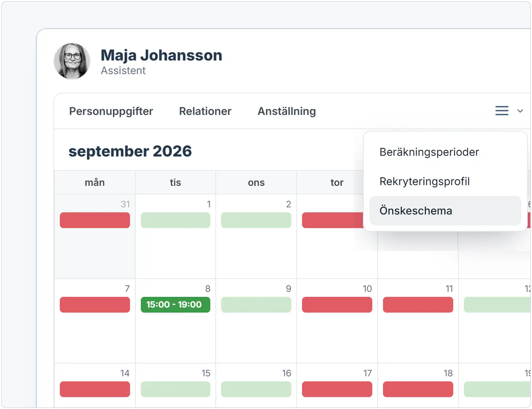Select the red block on Thursday 10
The width and height of the screenshot is (532, 409).
337,305
